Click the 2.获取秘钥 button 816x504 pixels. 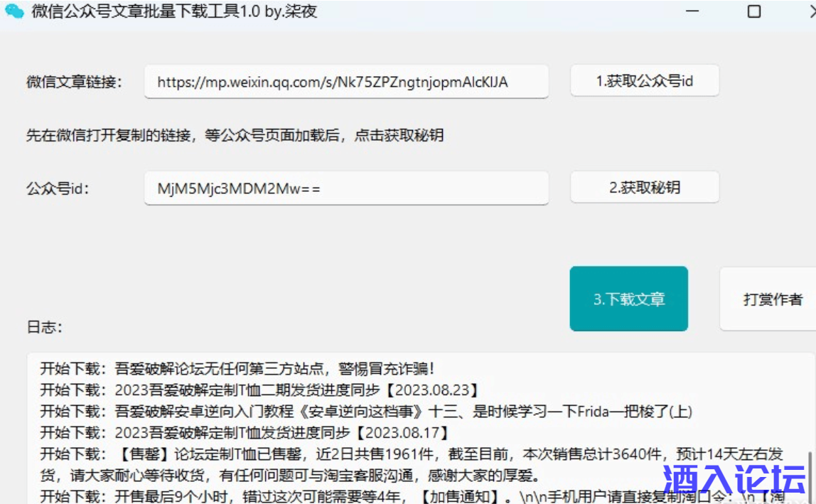tap(645, 187)
